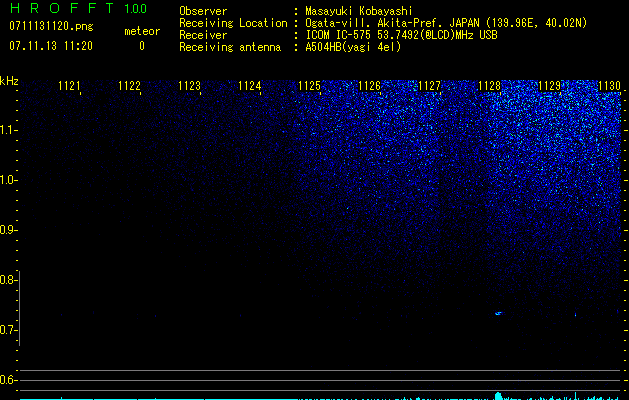
Task: Select the file name 0711131120.png
Action: [x=51, y=26]
